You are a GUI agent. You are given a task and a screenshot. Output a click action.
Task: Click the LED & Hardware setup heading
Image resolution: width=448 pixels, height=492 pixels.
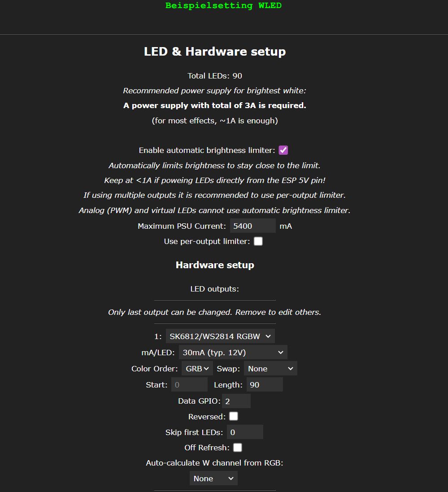[215, 52]
